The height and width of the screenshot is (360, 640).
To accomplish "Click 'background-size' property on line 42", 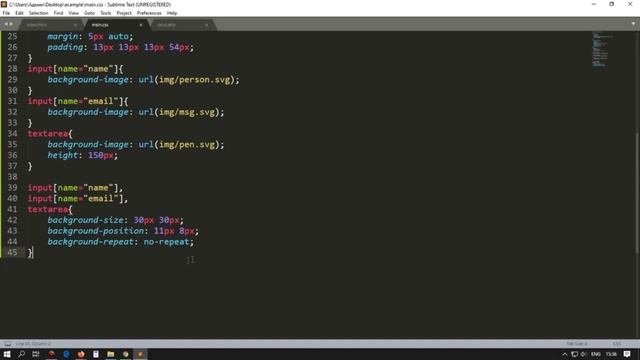I will [x=85, y=220].
